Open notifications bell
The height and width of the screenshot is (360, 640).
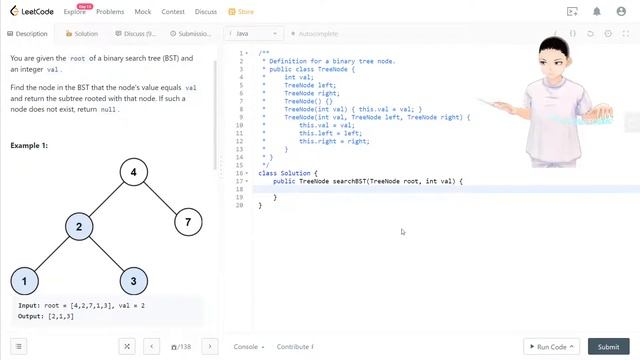597,11
